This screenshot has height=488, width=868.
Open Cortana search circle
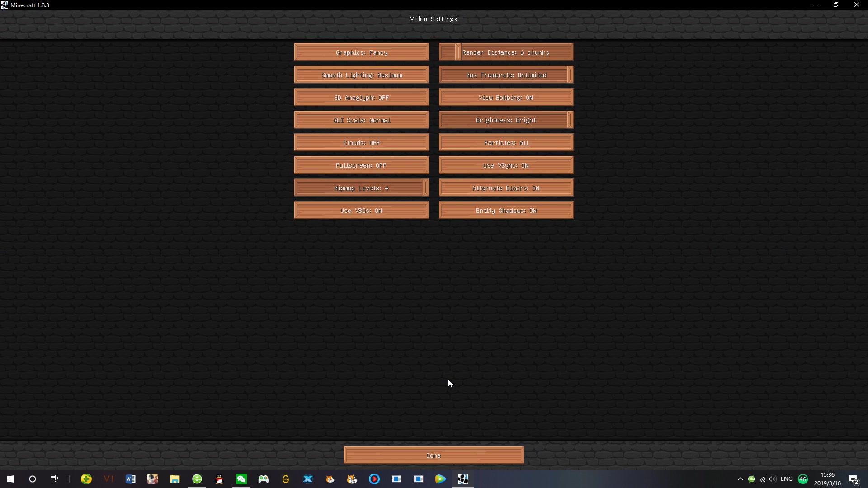click(33, 479)
